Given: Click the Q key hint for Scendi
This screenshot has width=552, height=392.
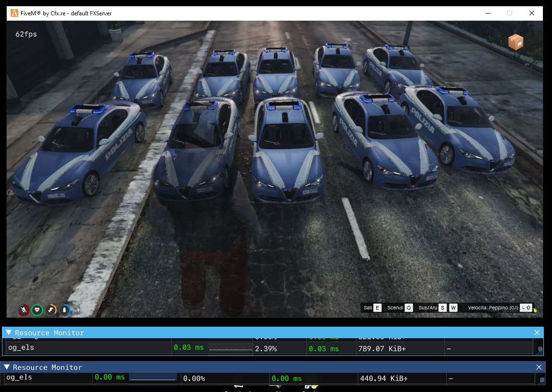Looking at the screenshot, I should [x=409, y=307].
